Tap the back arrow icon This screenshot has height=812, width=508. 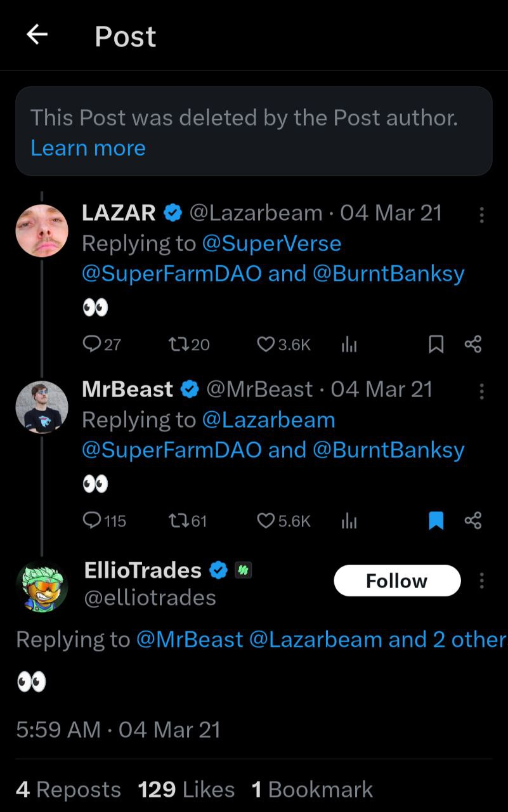tap(37, 36)
